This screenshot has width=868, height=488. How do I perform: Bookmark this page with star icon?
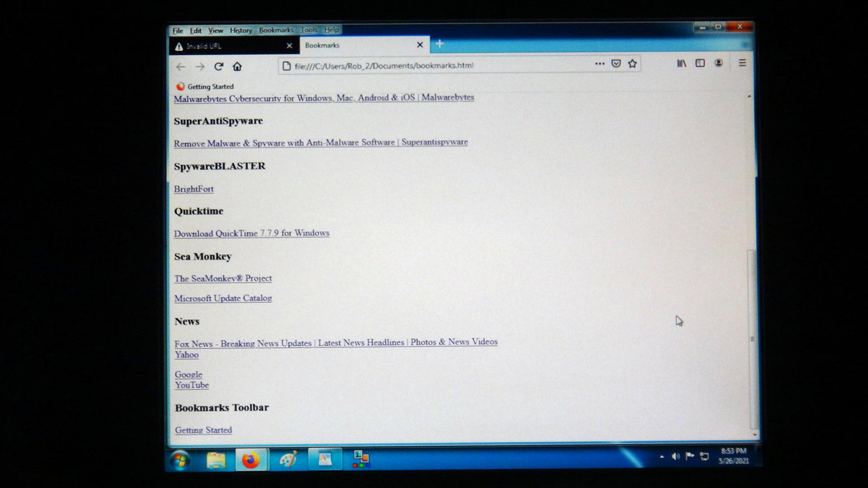click(632, 64)
